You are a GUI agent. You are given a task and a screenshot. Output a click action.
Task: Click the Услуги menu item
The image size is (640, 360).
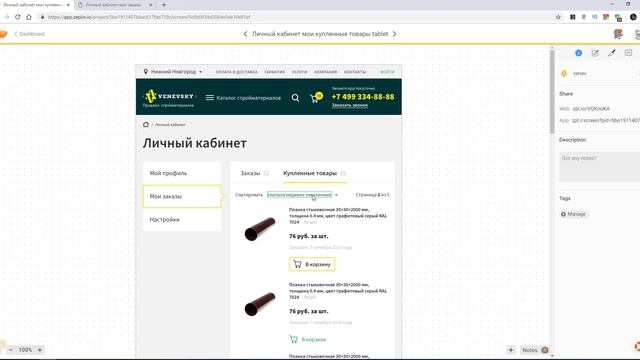coord(299,72)
